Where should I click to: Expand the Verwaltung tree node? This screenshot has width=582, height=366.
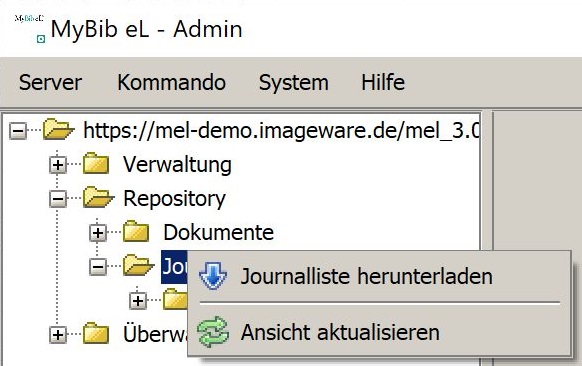click(x=58, y=164)
